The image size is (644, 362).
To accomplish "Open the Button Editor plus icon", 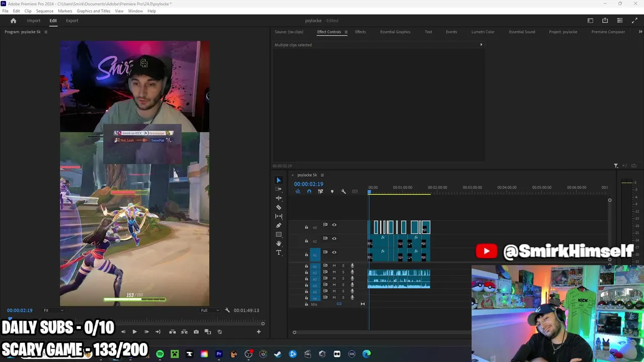I will click(259, 332).
